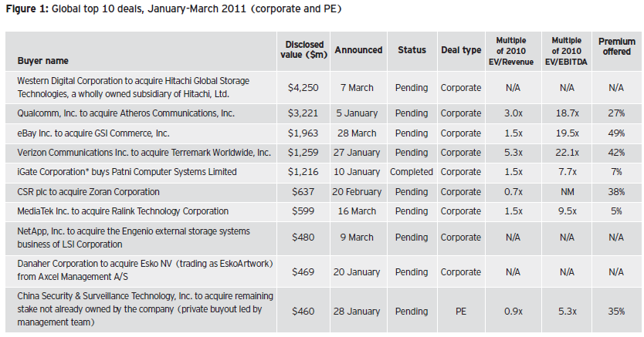
Task: Click the Multiple of 2010 EV/EBITDA header
Action: [x=565, y=49]
